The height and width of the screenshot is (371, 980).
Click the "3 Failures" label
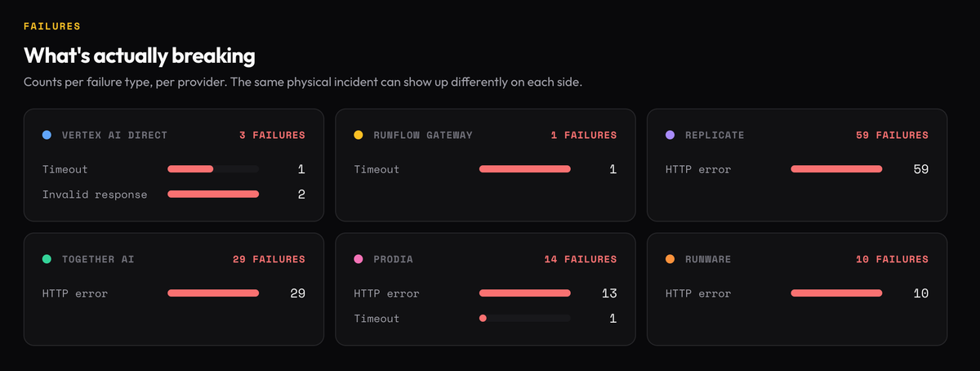[272, 135]
